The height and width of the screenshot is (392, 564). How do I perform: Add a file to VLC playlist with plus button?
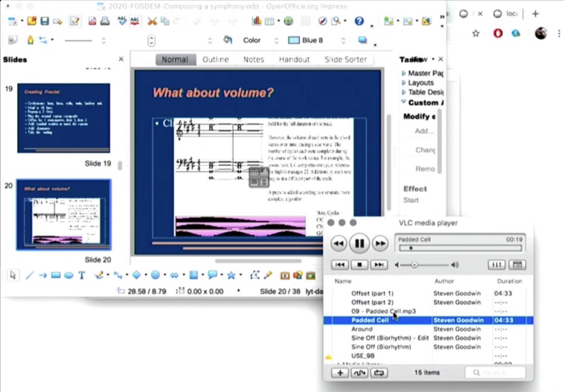point(340,373)
